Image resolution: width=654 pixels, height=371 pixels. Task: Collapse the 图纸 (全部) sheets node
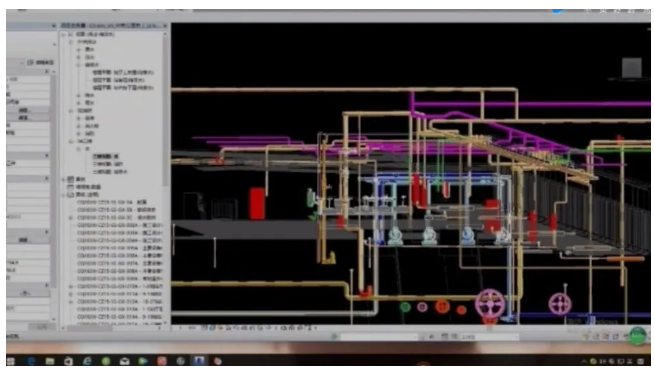(x=63, y=194)
